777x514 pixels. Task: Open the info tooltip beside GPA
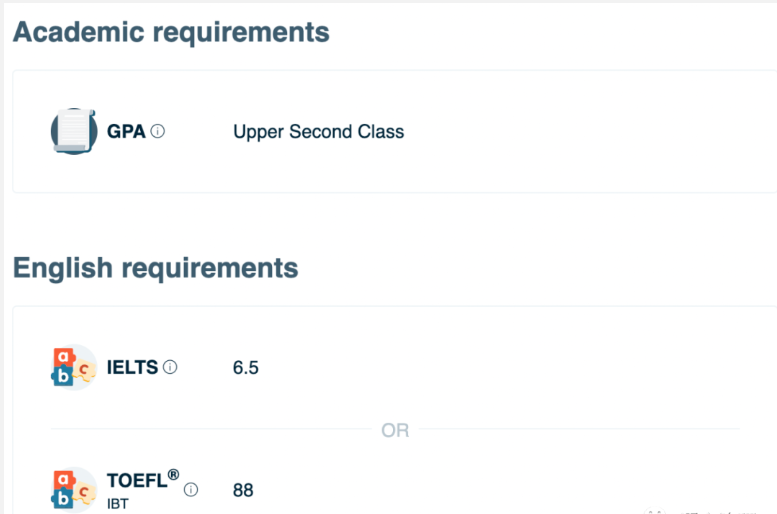point(158,131)
